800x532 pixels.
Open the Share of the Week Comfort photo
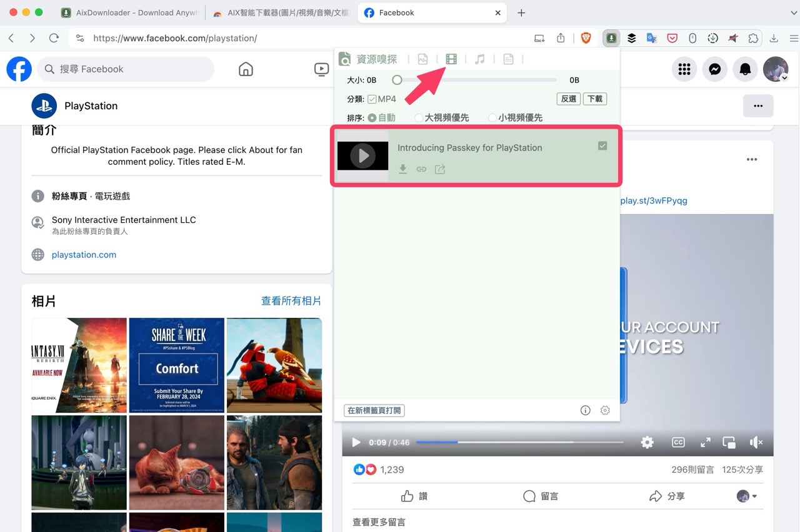(176, 365)
